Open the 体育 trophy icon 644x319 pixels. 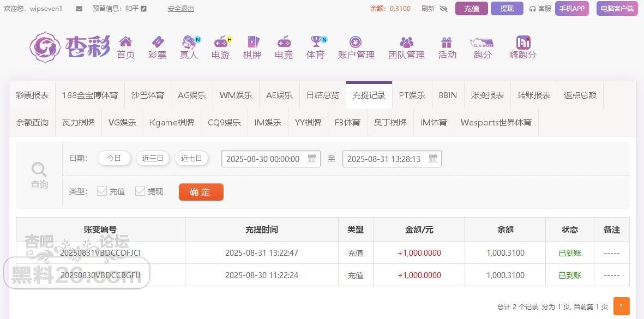pos(316,42)
